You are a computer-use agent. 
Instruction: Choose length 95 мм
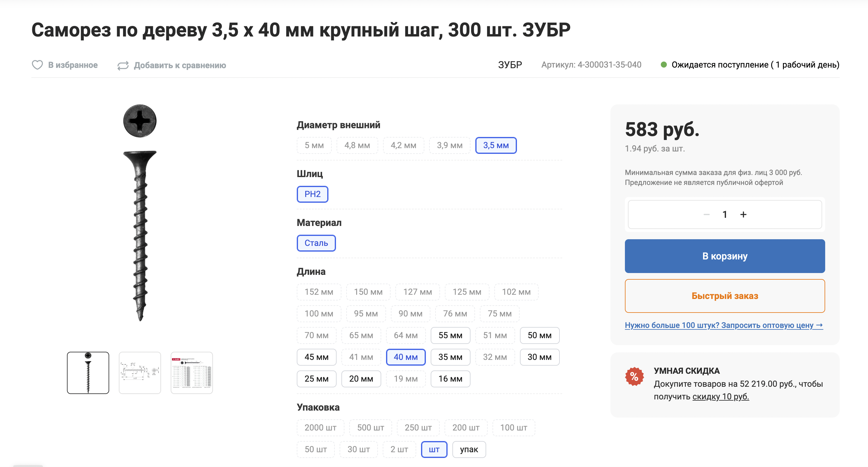click(366, 313)
